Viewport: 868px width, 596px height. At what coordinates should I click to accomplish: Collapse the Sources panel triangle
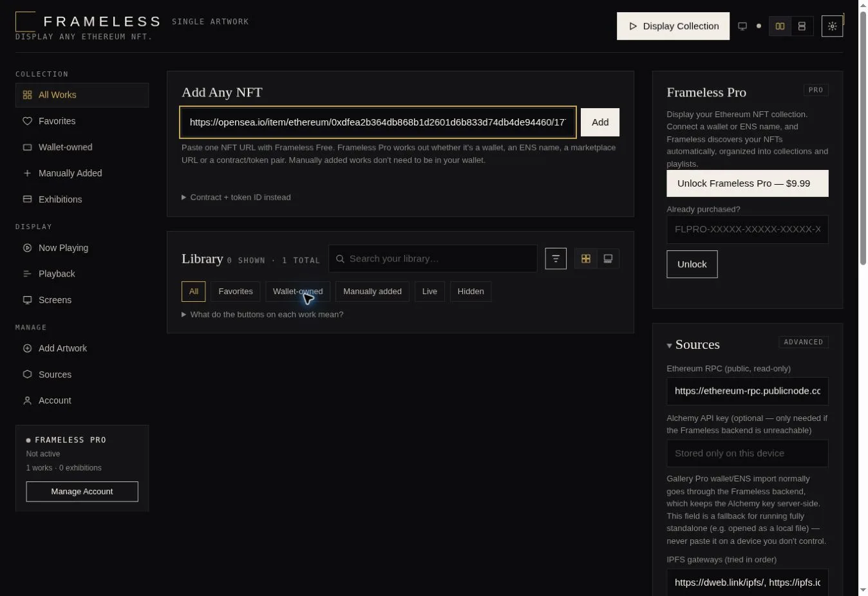pos(670,346)
